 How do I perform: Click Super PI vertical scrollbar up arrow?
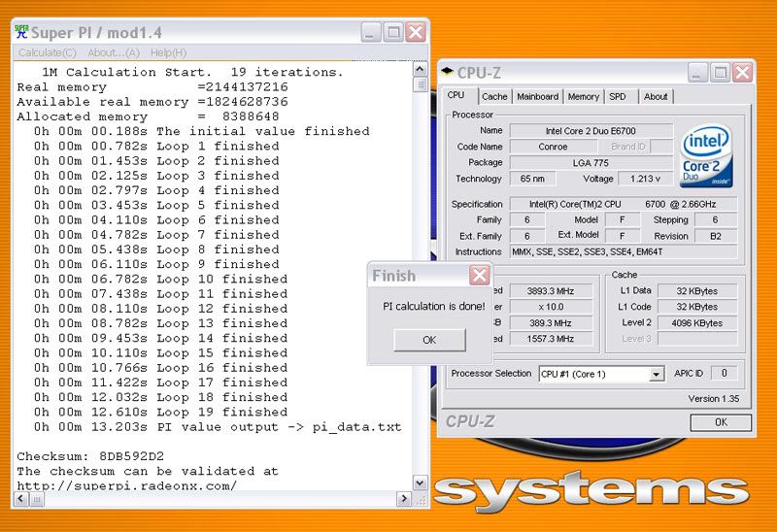pyautogui.click(x=420, y=69)
